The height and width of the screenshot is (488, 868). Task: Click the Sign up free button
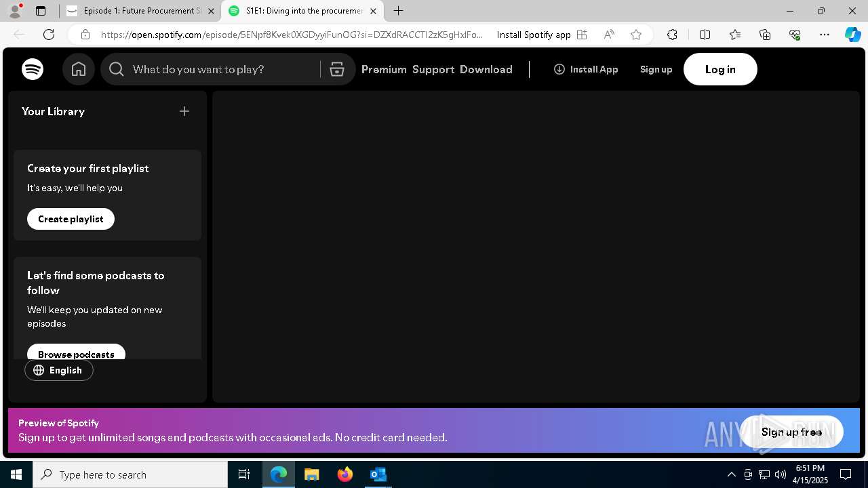[791, 432]
